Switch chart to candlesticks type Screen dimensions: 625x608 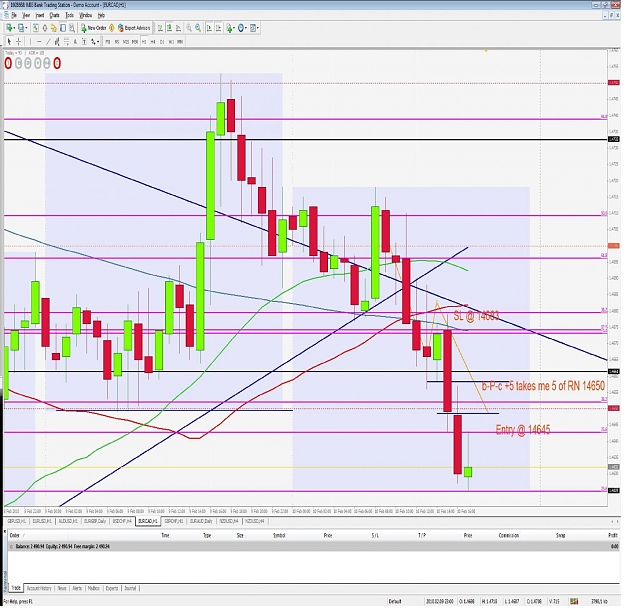pos(169,28)
